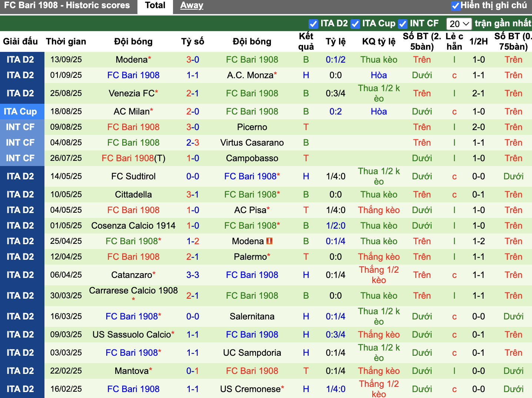Click FC Bari 1908 in 01/09/25 row
Screen dimensions: 532x398
pyautogui.click(x=133, y=75)
